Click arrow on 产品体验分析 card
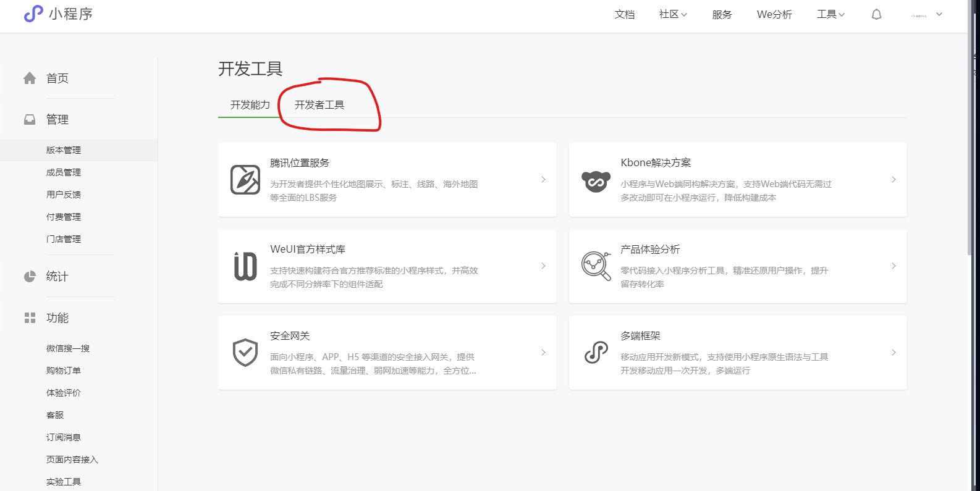Screen dimensions: 980x491 [893, 266]
